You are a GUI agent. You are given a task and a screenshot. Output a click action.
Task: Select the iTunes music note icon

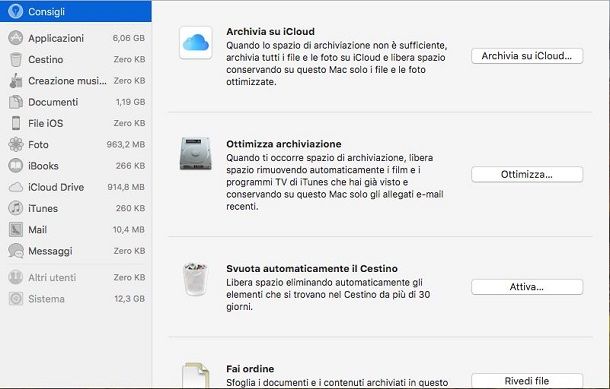pyautogui.click(x=16, y=208)
